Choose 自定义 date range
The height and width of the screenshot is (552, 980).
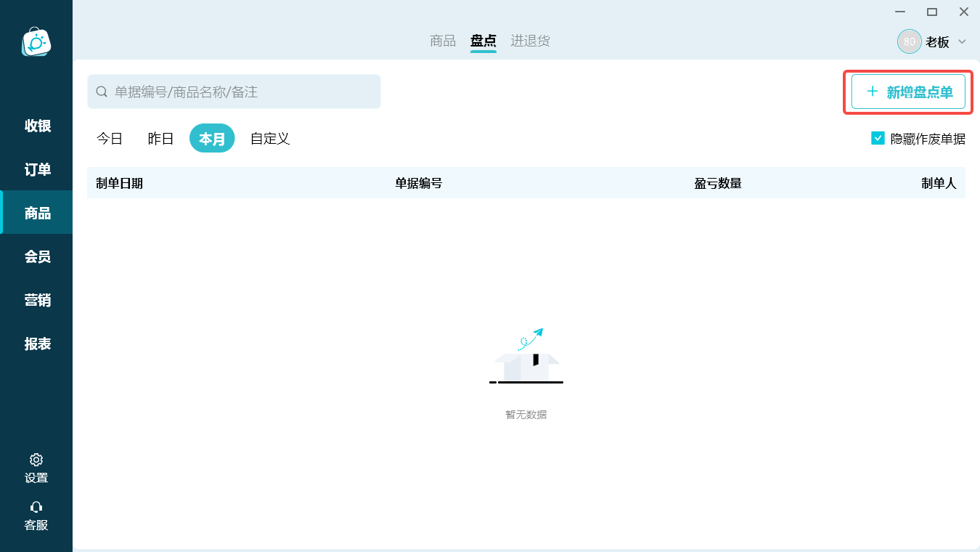[x=270, y=138]
